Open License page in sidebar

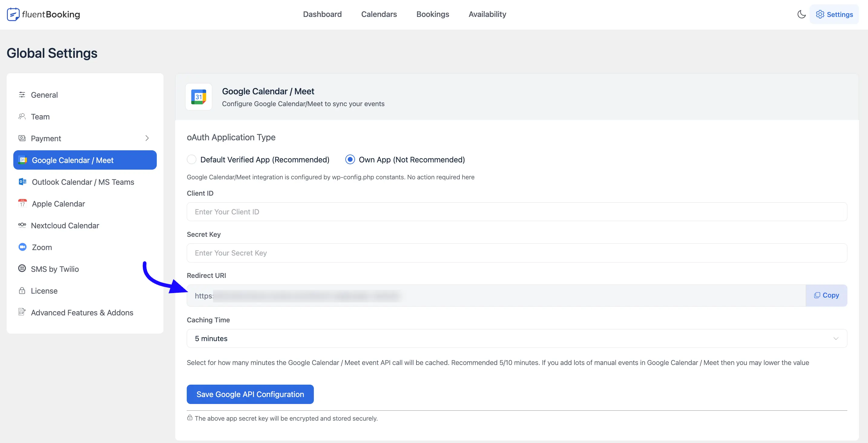tap(85, 291)
